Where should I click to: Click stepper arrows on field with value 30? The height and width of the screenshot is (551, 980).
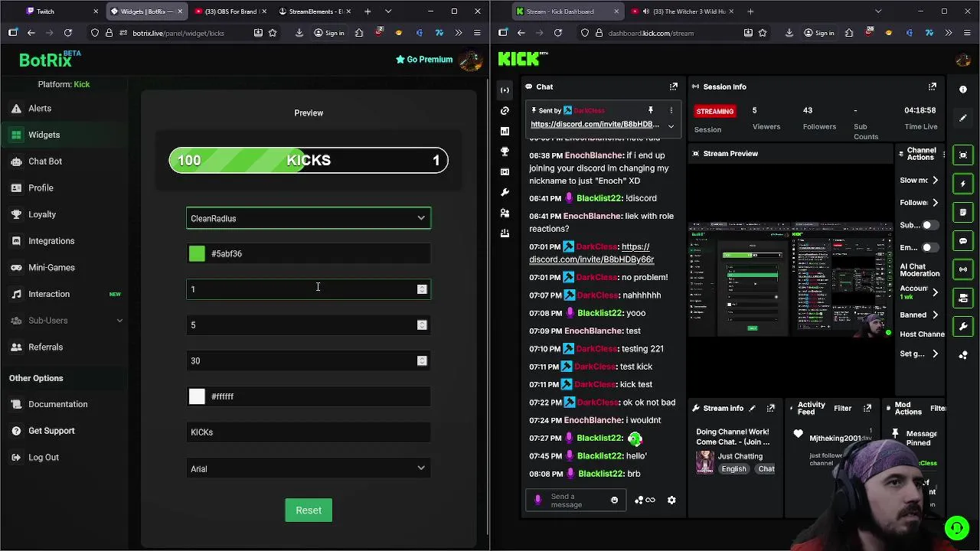422,360
